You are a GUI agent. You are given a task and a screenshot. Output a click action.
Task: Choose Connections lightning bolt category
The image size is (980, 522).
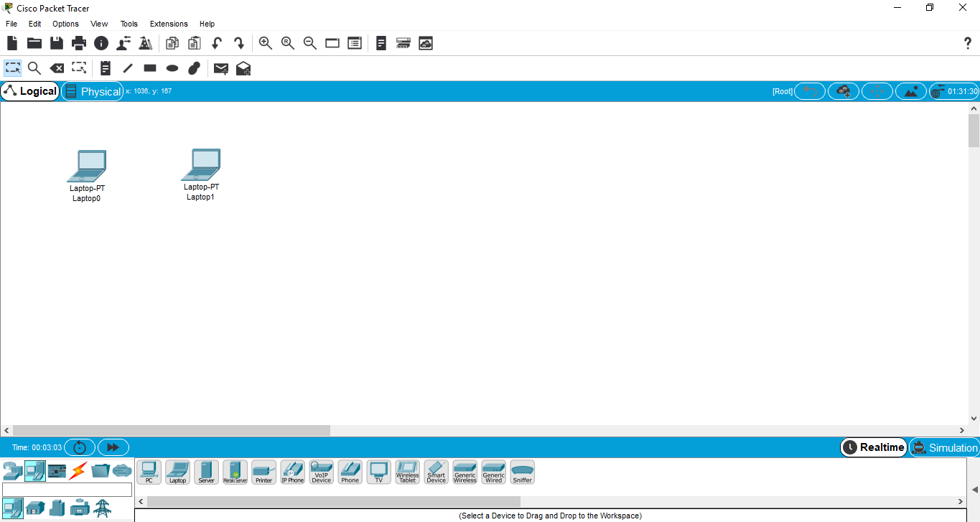[x=78, y=471]
